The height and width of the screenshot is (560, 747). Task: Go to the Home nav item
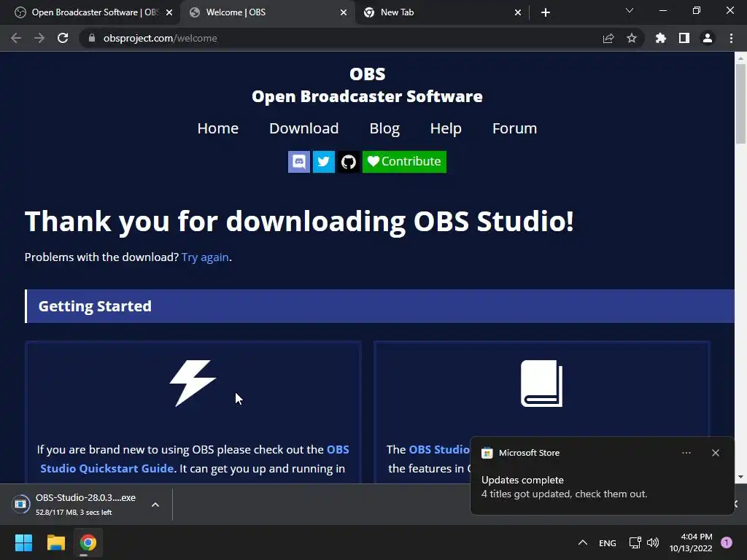point(217,128)
